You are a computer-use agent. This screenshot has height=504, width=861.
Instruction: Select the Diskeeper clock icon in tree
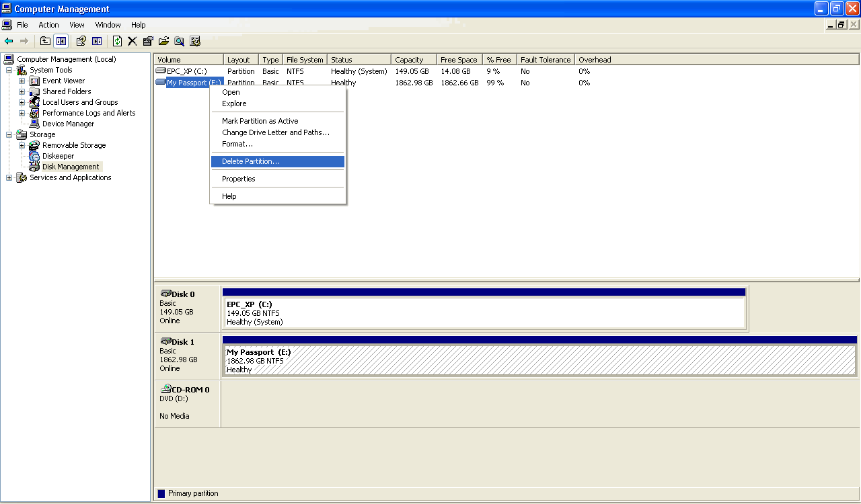pos(34,156)
